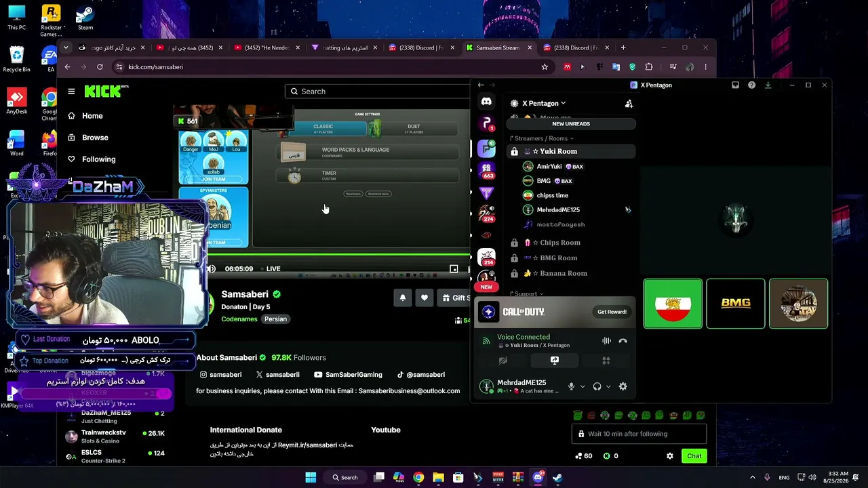Open Discord direct messages home icon
Viewport: 868px width, 488px height.
486,102
